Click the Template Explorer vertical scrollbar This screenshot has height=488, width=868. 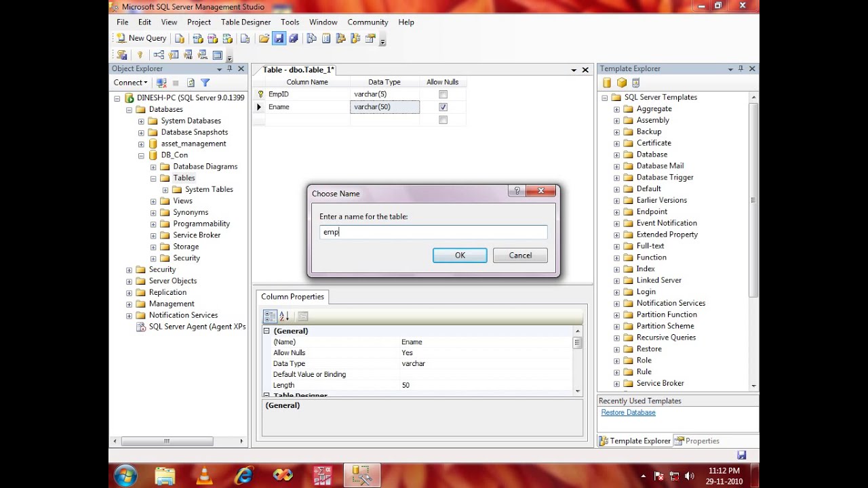point(753,241)
